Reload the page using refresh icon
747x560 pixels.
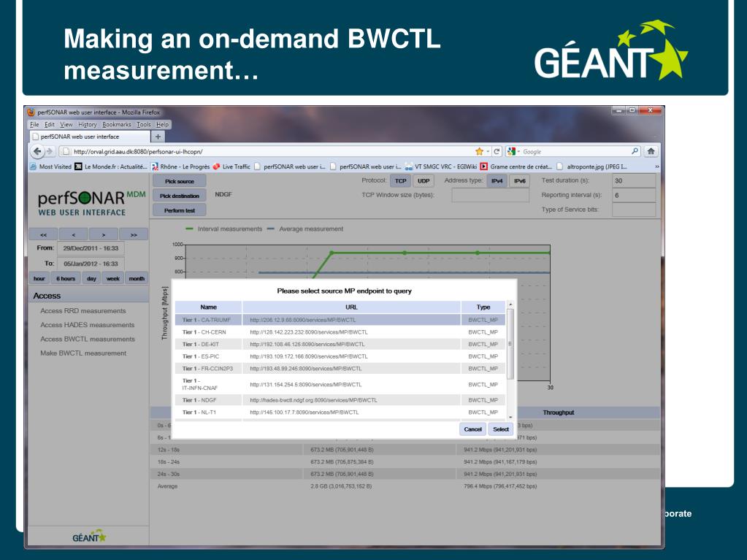(x=497, y=151)
